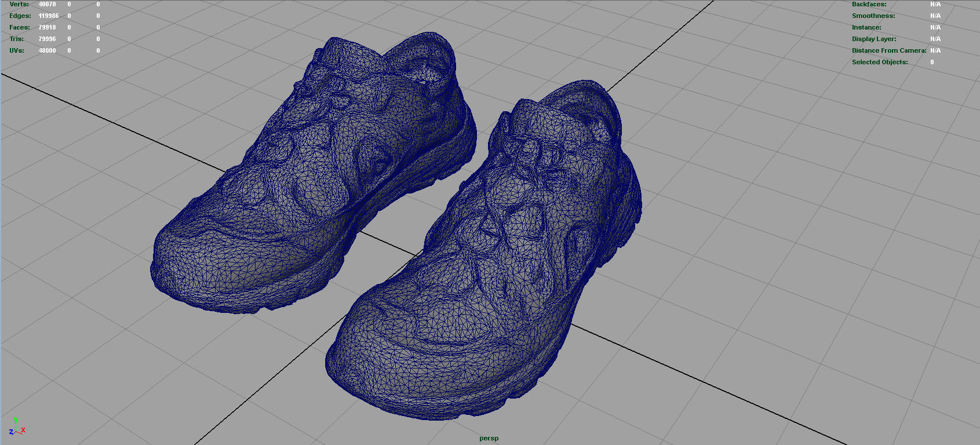
Task: Click the 'Selected Objects:' label
Action: click(x=880, y=62)
